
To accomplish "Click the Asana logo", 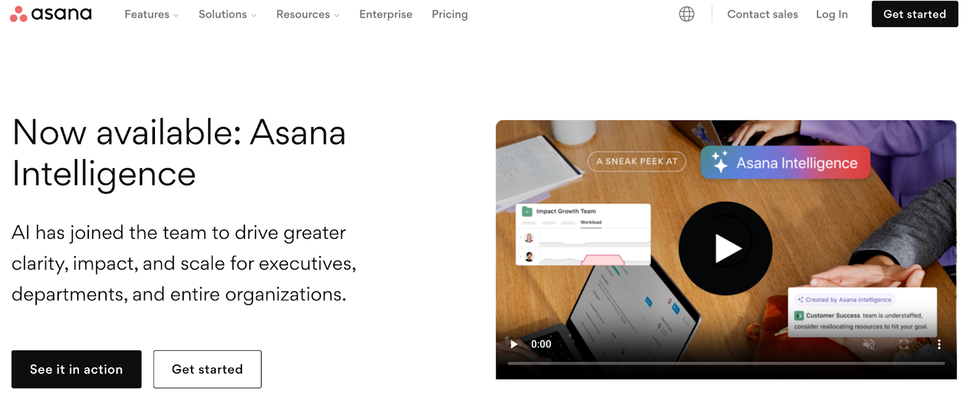I will pyautogui.click(x=51, y=13).
